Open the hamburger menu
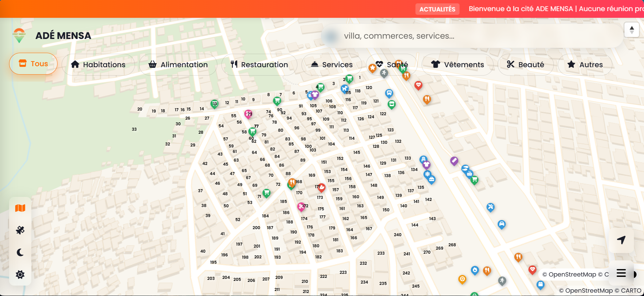644x296 pixels. pos(621,273)
